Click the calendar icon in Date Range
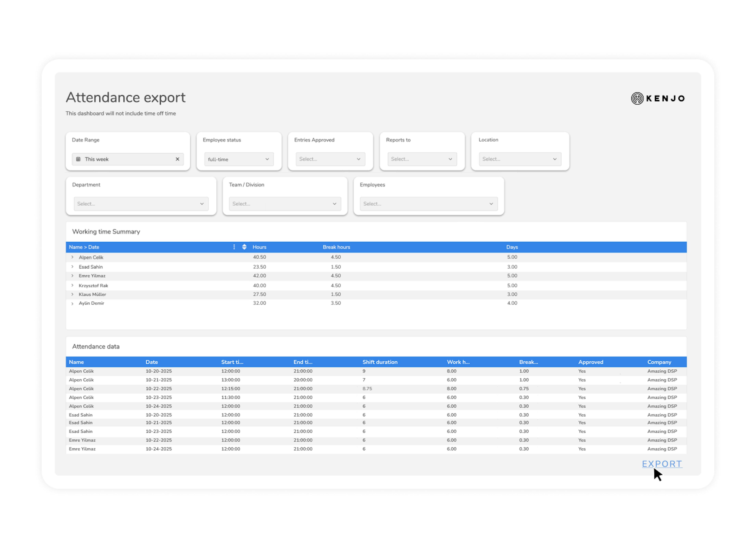The height and width of the screenshot is (548, 756). (78, 159)
